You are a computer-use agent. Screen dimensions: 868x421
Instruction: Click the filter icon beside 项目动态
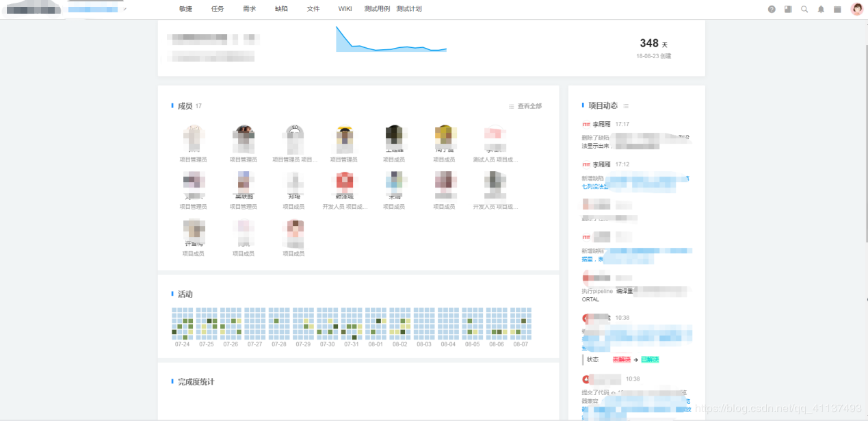pos(624,105)
